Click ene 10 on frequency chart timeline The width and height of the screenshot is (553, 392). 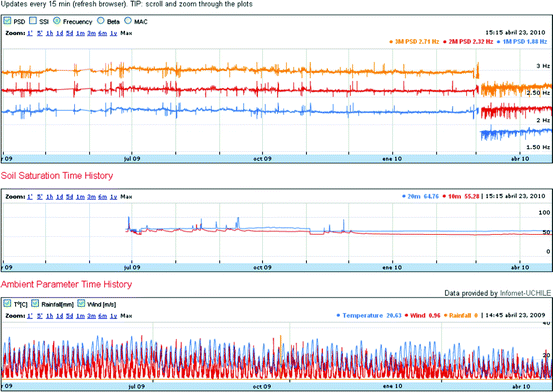pyautogui.click(x=392, y=159)
